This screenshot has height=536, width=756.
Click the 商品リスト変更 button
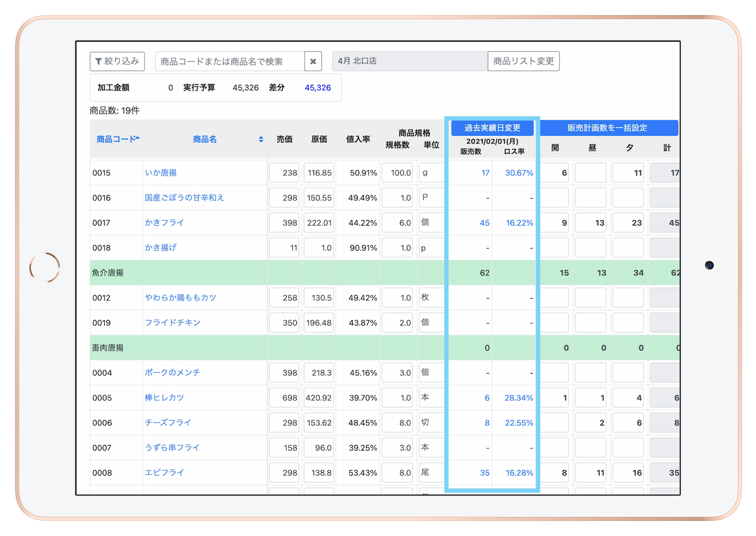click(523, 61)
